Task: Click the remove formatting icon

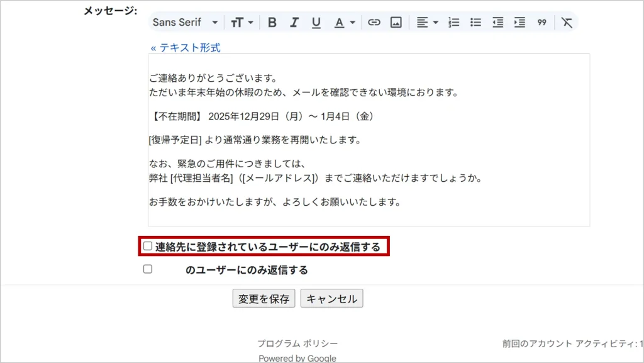Action: [567, 23]
